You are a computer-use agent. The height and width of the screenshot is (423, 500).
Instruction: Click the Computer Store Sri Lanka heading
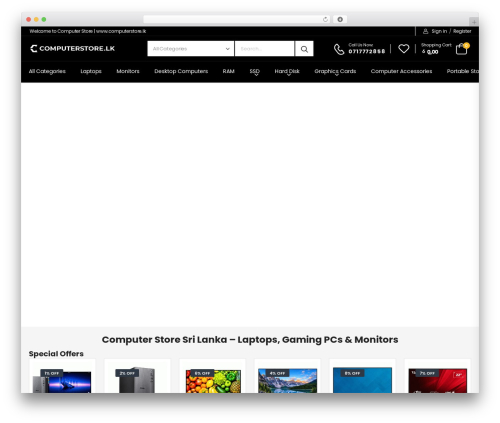point(250,340)
